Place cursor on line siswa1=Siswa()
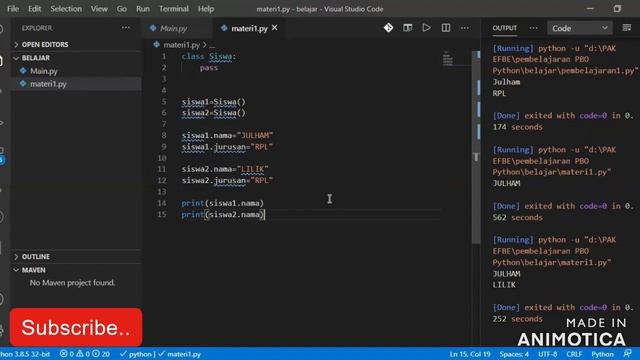The width and height of the screenshot is (640, 360). (x=213, y=102)
